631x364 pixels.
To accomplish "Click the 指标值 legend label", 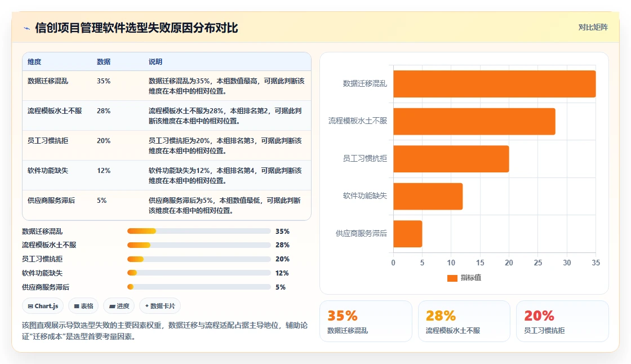I will tap(471, 278).
